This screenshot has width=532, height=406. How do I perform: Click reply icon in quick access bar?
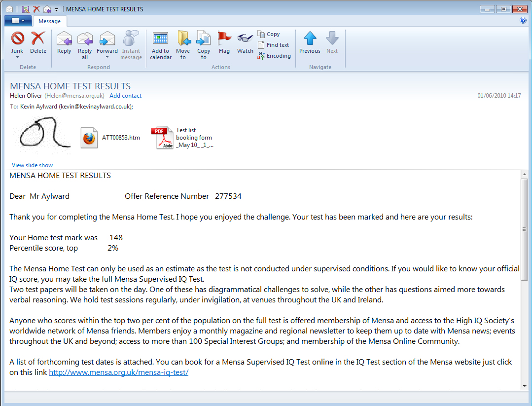[x=47, y=9]
